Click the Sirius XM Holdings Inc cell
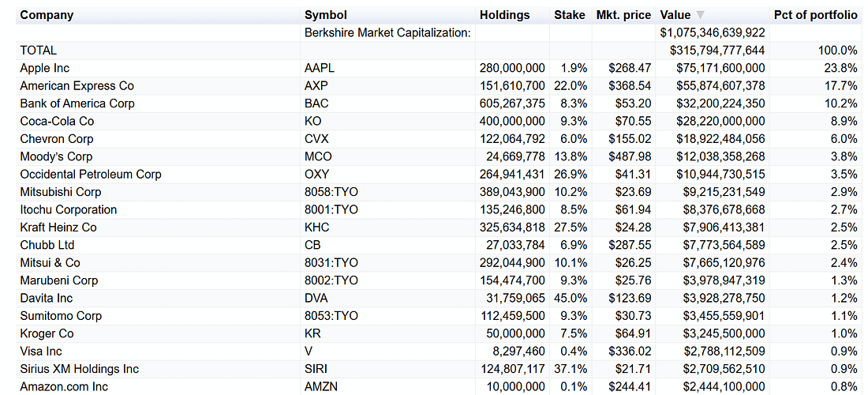868x395 pixels. [79, 369]
